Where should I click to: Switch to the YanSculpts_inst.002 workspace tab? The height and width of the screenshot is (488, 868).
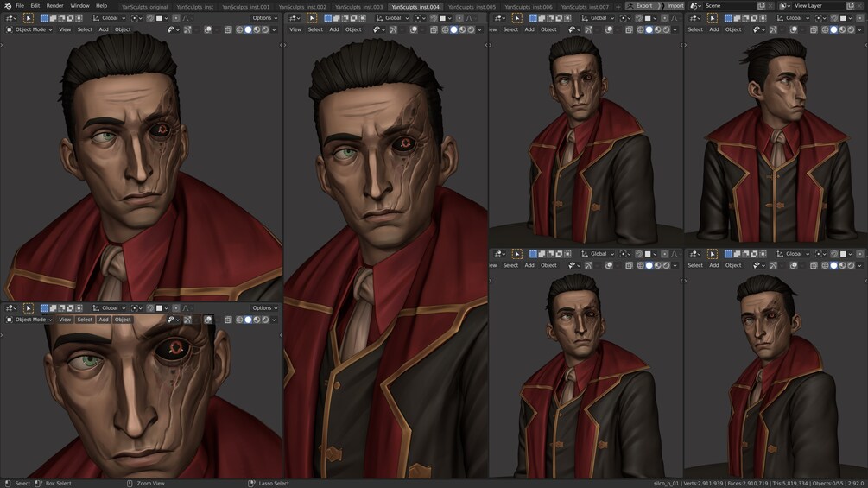click(302, 7)
